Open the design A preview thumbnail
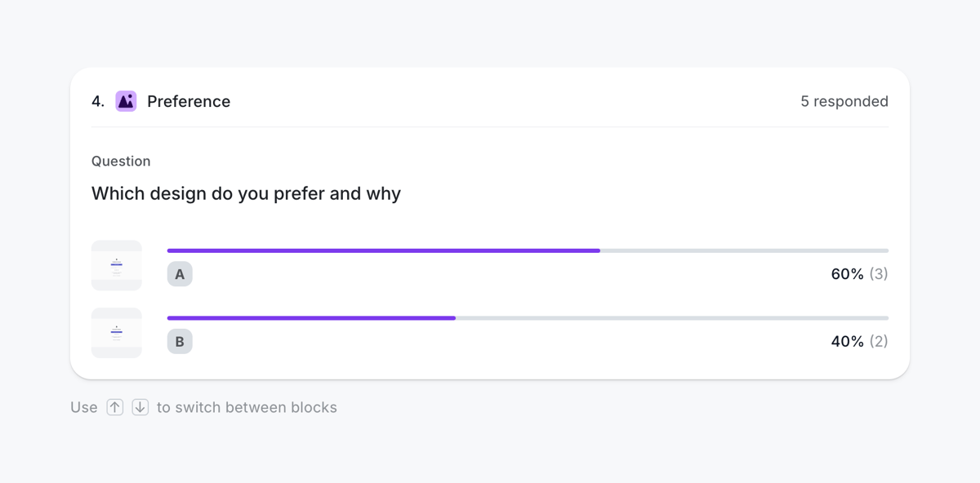This screenshot has height=483, width=980. (x=116, y=265)
